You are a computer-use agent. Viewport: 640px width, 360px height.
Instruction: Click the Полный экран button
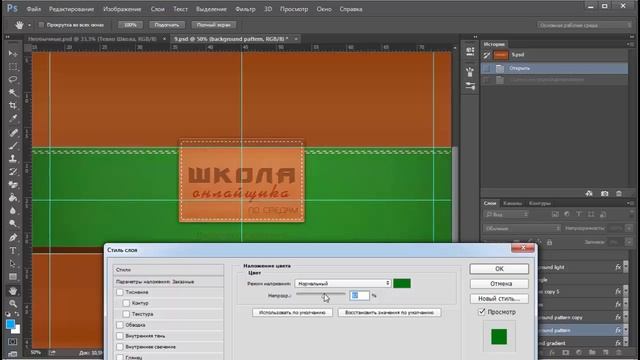pos(213,25)
